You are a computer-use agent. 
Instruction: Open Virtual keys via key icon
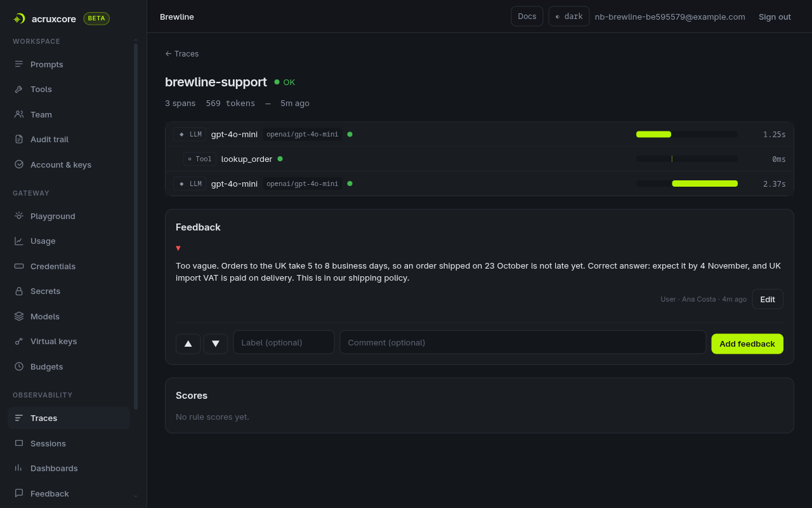(19, 341)
